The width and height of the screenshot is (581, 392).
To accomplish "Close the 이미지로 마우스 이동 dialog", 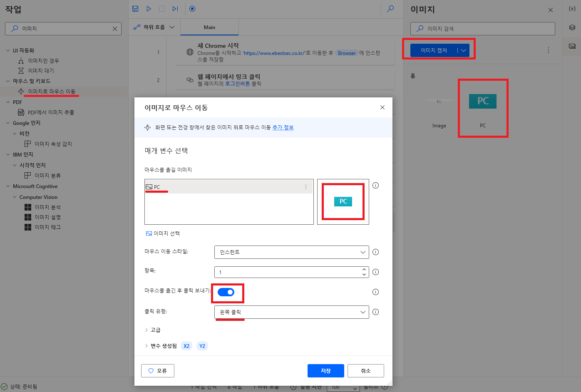I will click(x=382, y=107).
